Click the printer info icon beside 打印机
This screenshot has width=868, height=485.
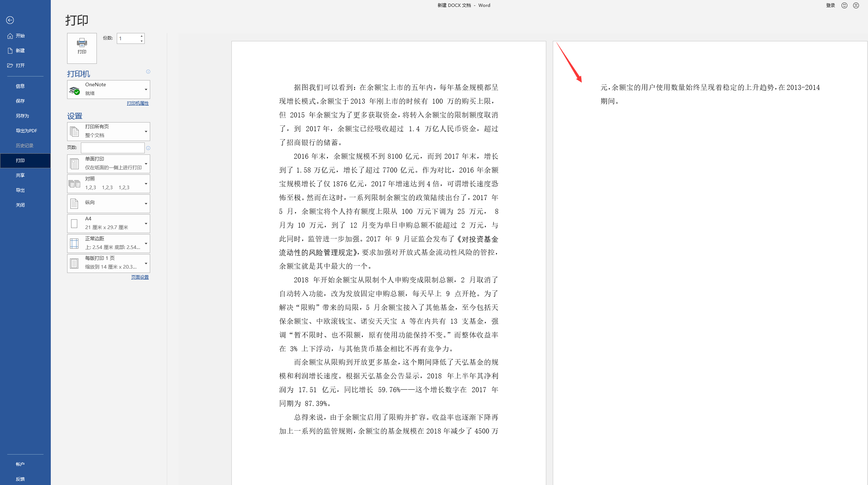coord(148,72)
